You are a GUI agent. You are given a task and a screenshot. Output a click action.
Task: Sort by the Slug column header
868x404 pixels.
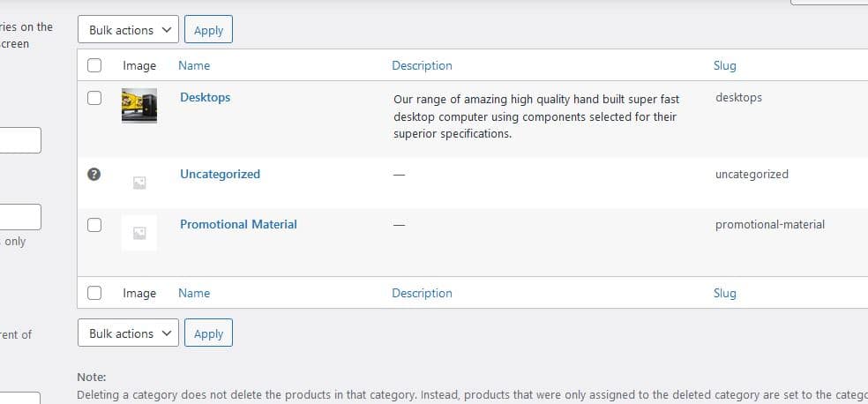point(724,65)
